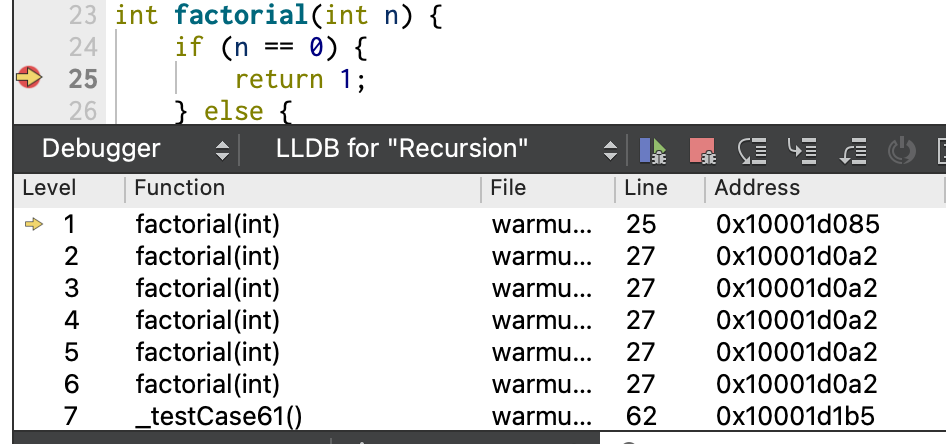Select level 3's factorial(int) function cell
Image resolution: width=946 pixels, height=444 pixels.
click(x=208, y=289)
